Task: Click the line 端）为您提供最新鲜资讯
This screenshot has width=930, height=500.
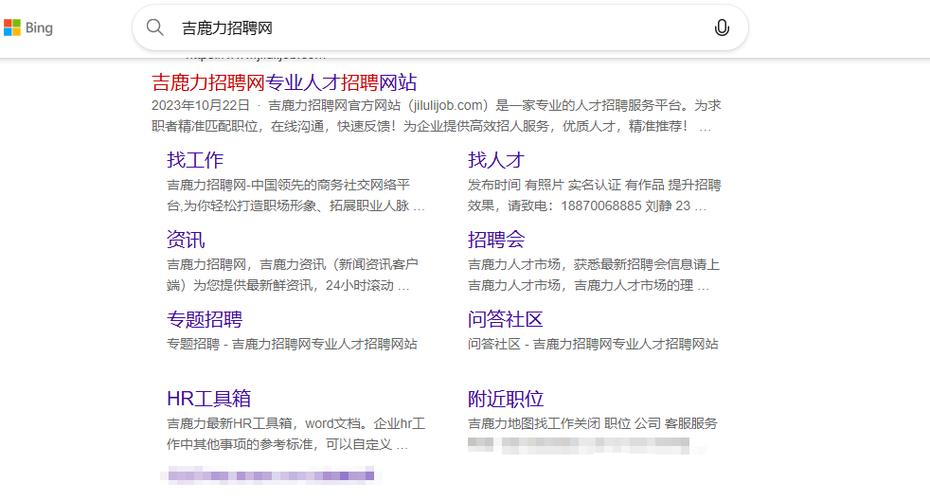Action: click(288, 285)
